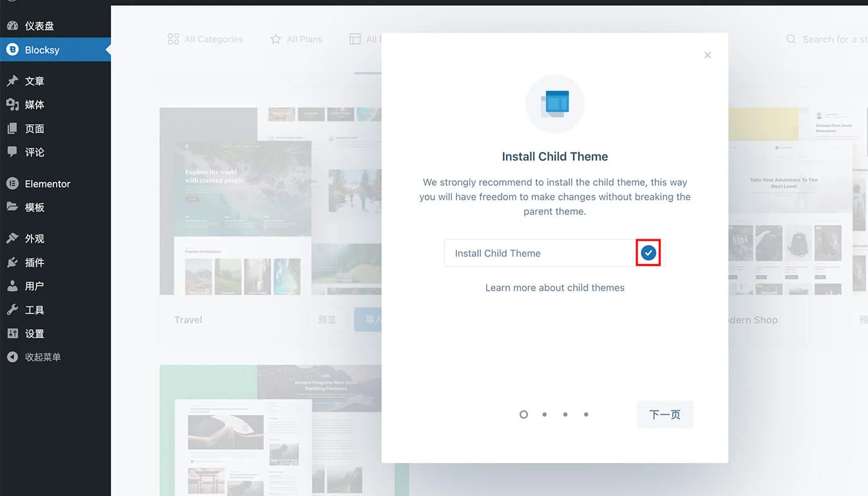Viewport: 868px width, 496px height.
Task: Click the Tools wrench icon
Action: coord(12,310)
